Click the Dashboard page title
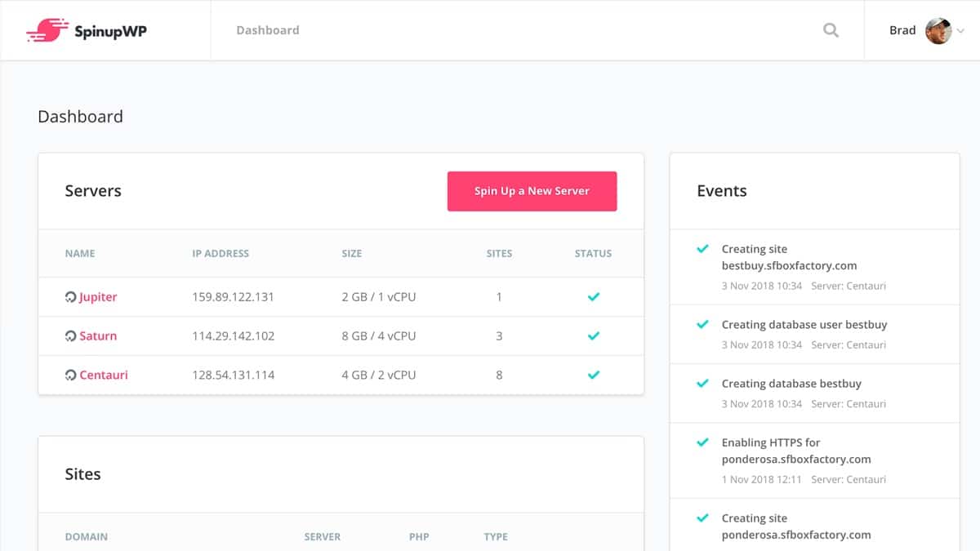Image resolution: width=980 pixels, height=551 pixels. point(80,117)
